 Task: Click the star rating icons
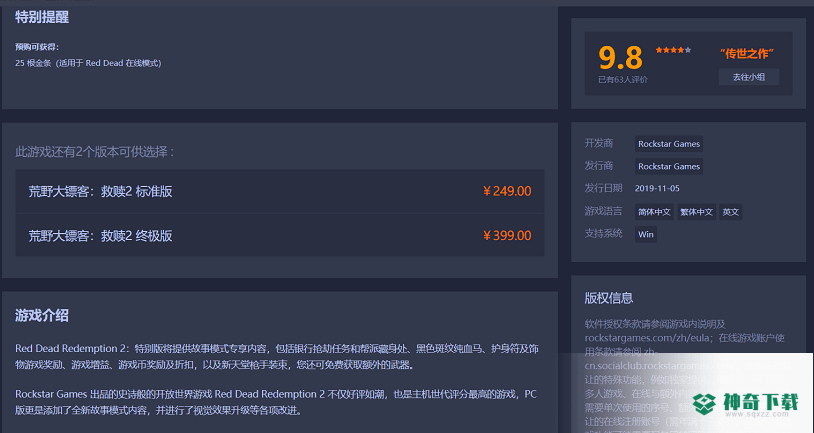pos(673,50)
